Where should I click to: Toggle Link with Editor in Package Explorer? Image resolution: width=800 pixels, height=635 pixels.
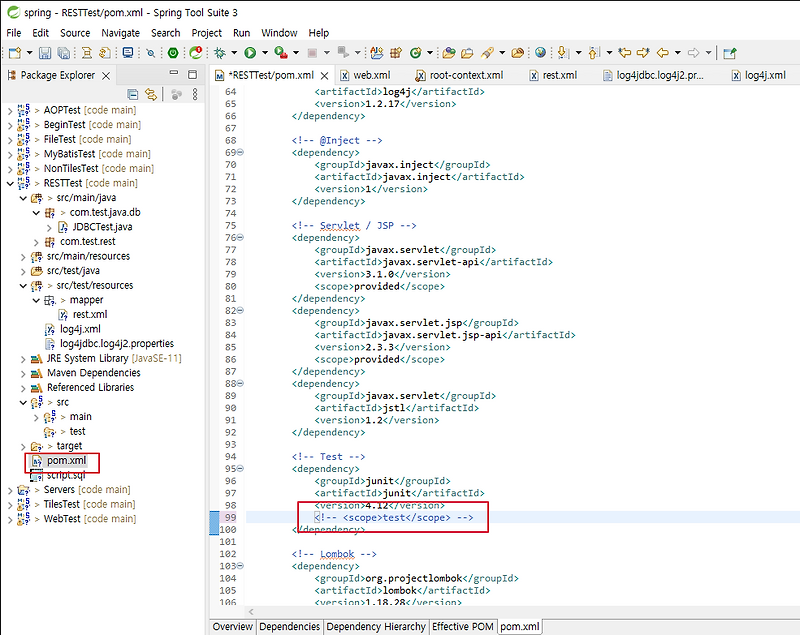click(x=151, y=94)
